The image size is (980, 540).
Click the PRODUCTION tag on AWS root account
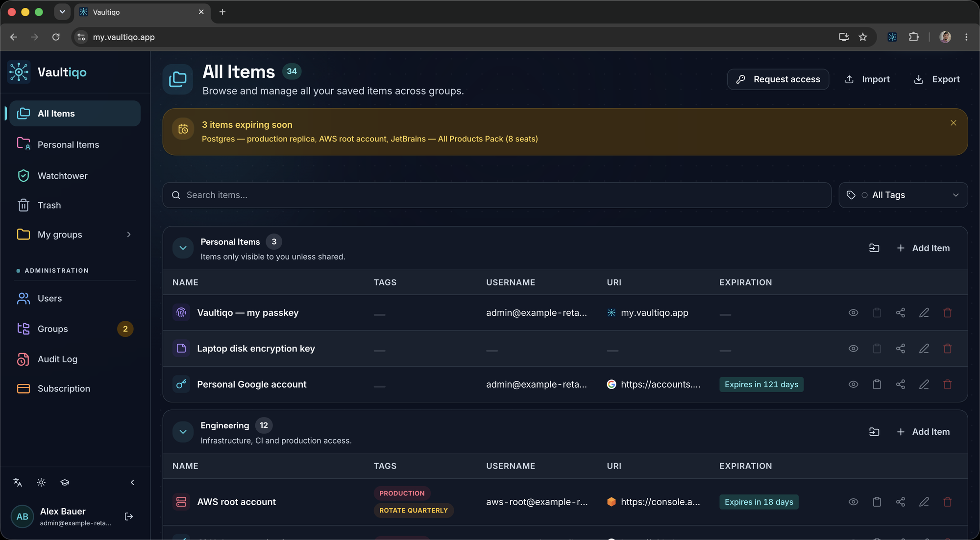(x=402, y=493)
